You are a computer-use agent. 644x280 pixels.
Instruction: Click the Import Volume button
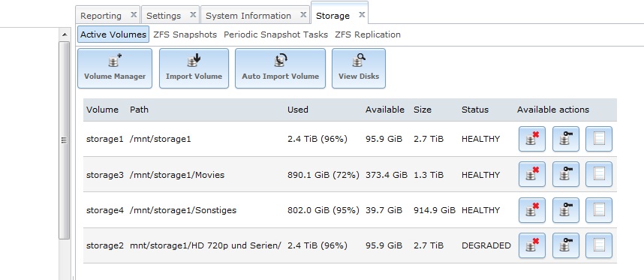(x=194, y=68)
